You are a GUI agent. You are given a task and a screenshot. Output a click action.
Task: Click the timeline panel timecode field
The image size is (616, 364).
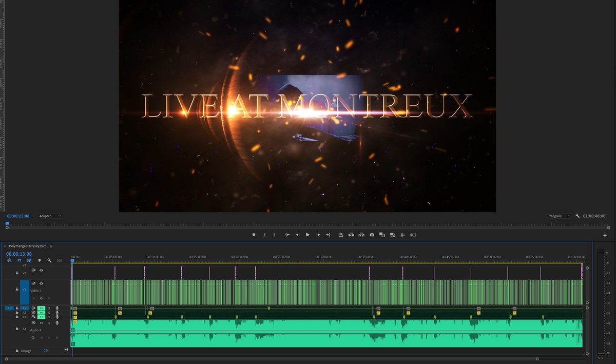click(x=19, y=254)
